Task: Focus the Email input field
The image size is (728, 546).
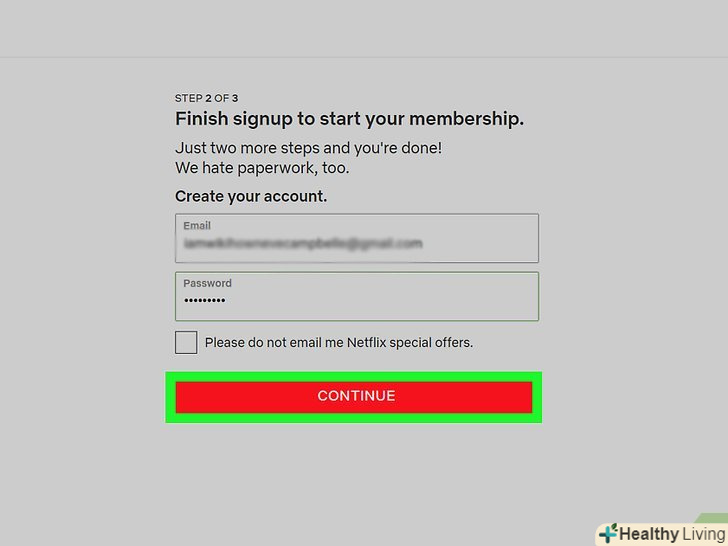Action: [357, 238]
